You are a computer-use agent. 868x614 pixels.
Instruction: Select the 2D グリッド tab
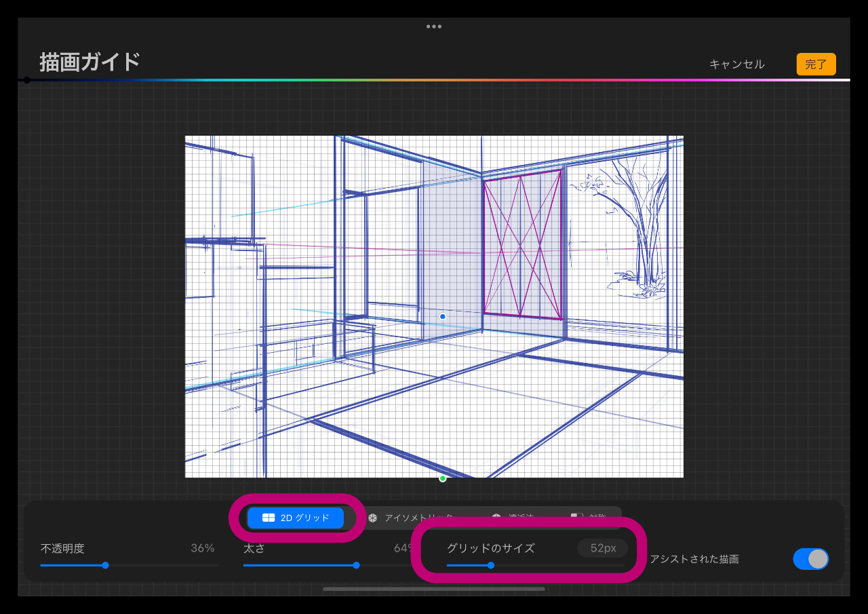(296, 518)
